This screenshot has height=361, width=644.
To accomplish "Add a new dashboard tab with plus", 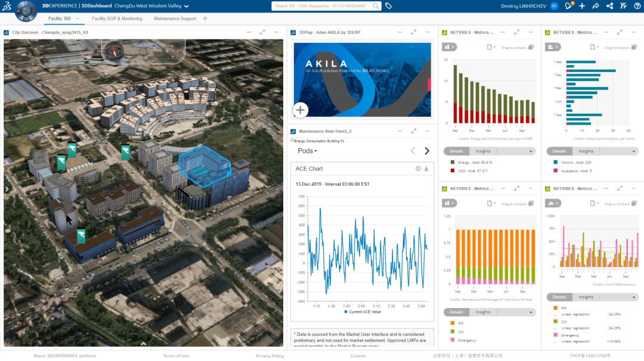I will coord(205,18).
